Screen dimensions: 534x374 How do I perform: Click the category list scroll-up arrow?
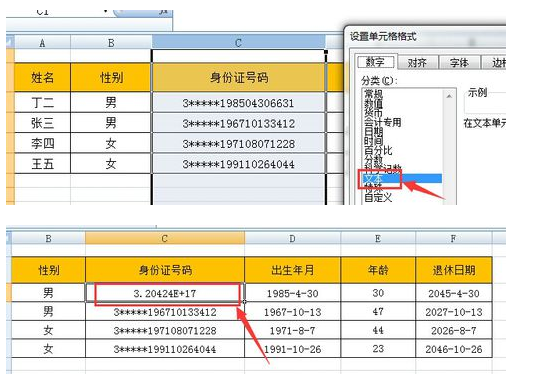pos(449,96)
